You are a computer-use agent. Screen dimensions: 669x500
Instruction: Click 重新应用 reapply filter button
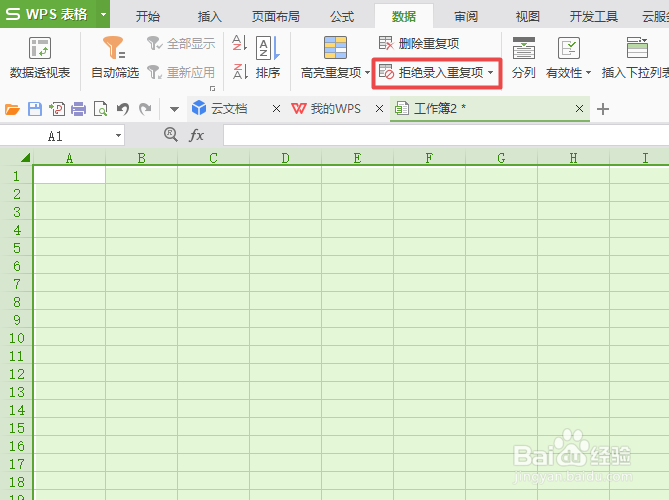tap(181, 72)
